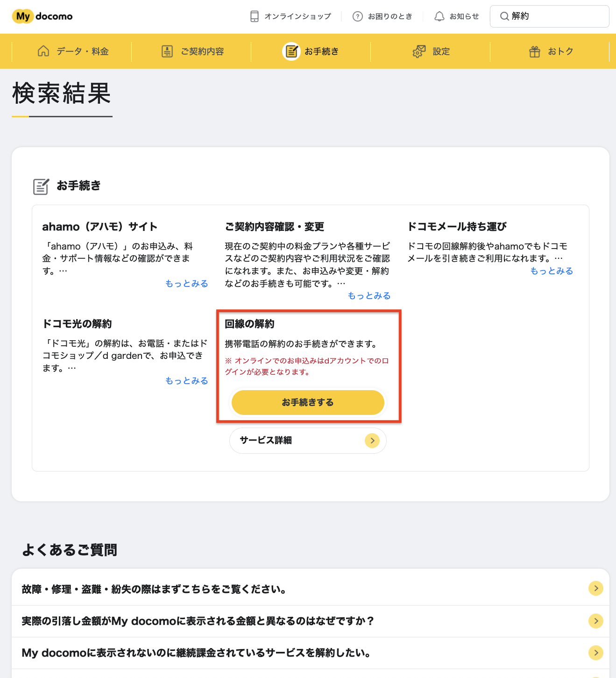The height and width of the screenshot is (678, 616).
Task: Click the yellow お手続きする button
Action: click(308, 402)
